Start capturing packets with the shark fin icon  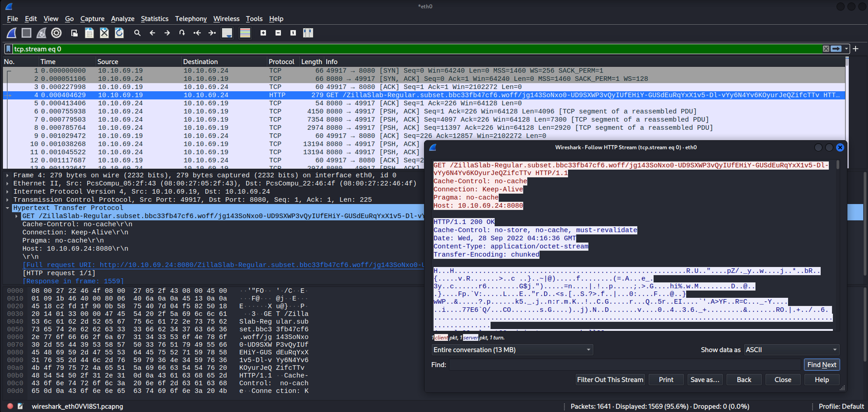12,33
